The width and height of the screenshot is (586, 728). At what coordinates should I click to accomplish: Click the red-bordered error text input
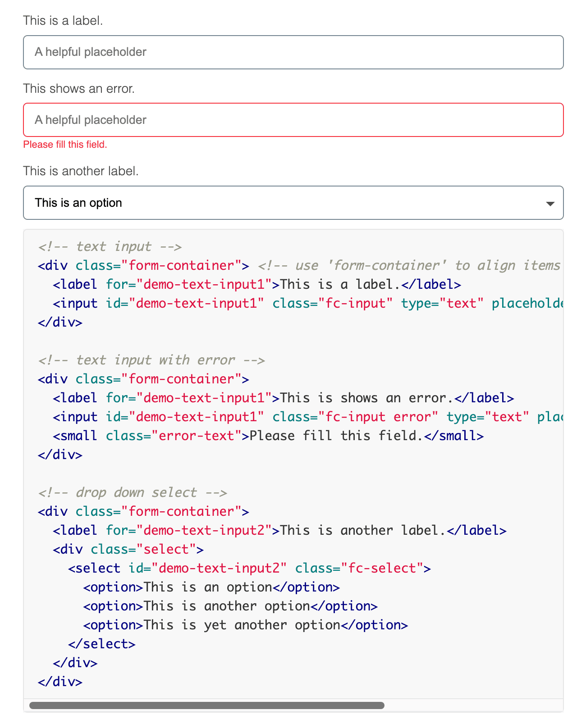point(293,120)
